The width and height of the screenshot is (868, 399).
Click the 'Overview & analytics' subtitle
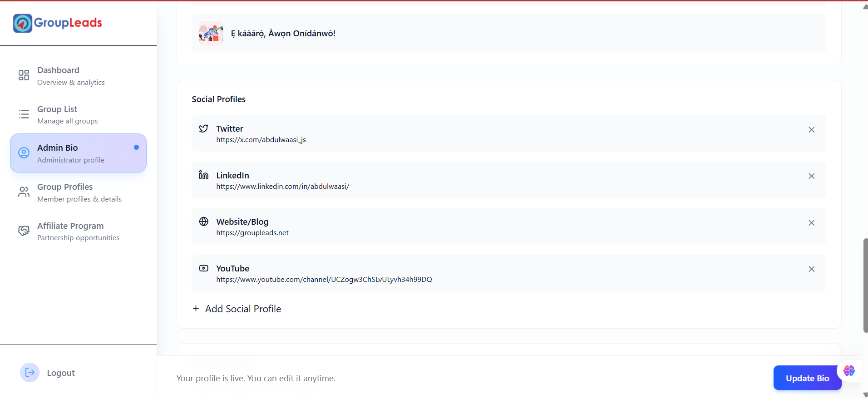[71, 82]
